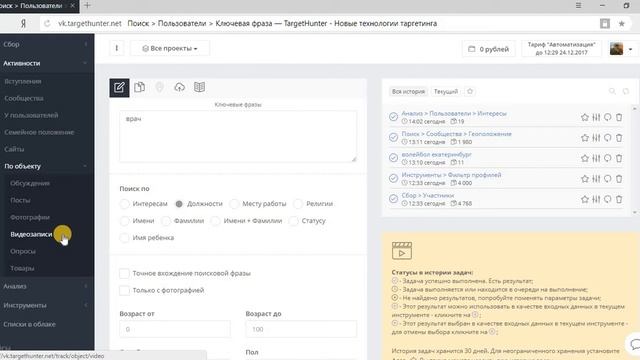Open the Все проекты dropdown

pos(170,48)
